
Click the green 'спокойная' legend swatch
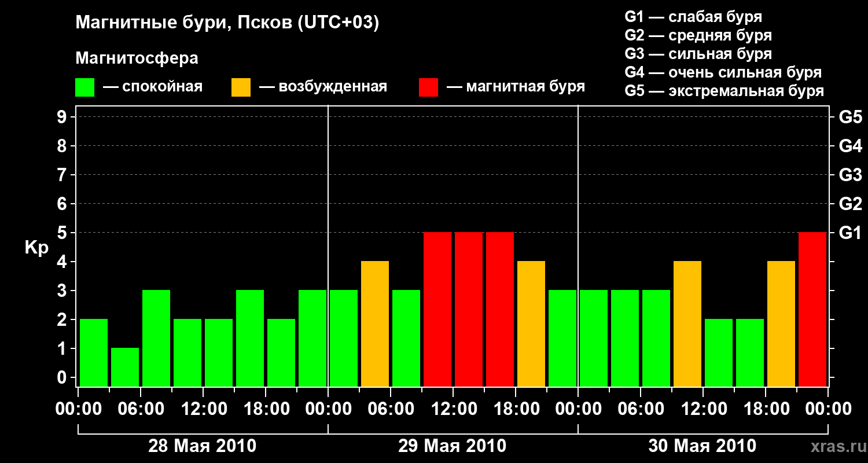pyautogui.click(x=85, y=87)
